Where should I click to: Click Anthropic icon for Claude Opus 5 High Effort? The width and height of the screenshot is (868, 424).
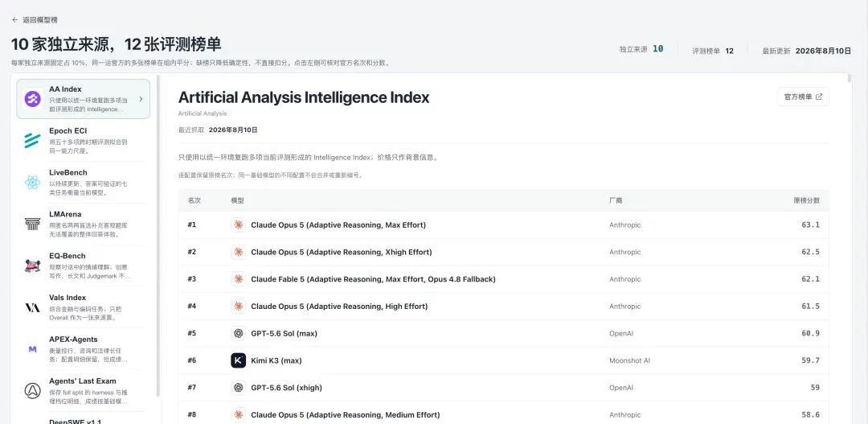click(x=238, y=307)
